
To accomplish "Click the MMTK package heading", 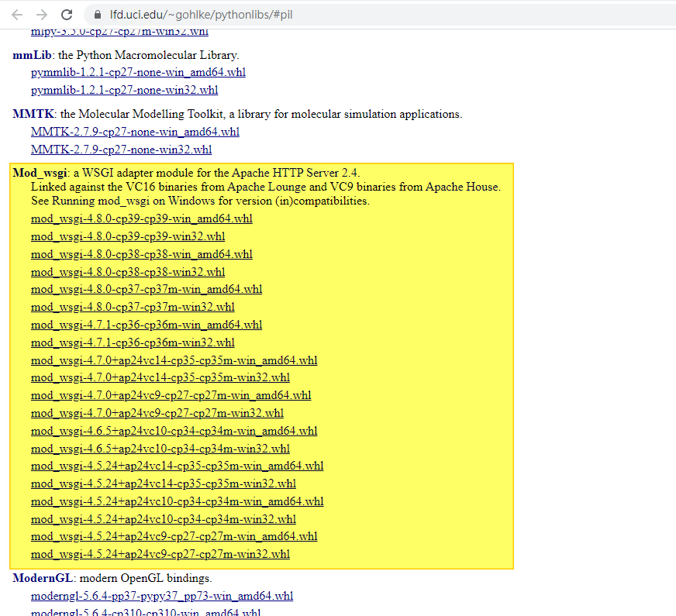I will [33, 114].
